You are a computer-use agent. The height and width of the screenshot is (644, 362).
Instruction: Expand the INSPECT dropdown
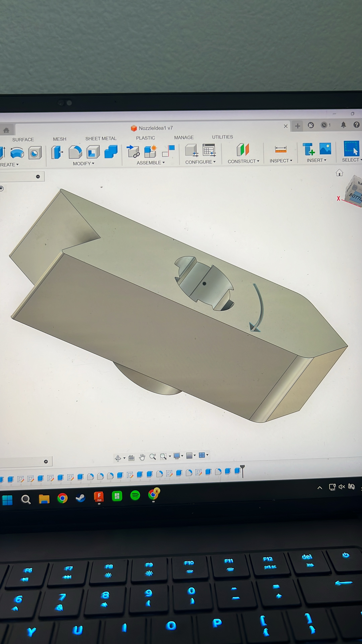pyautogui.click(x=281, y=161)
